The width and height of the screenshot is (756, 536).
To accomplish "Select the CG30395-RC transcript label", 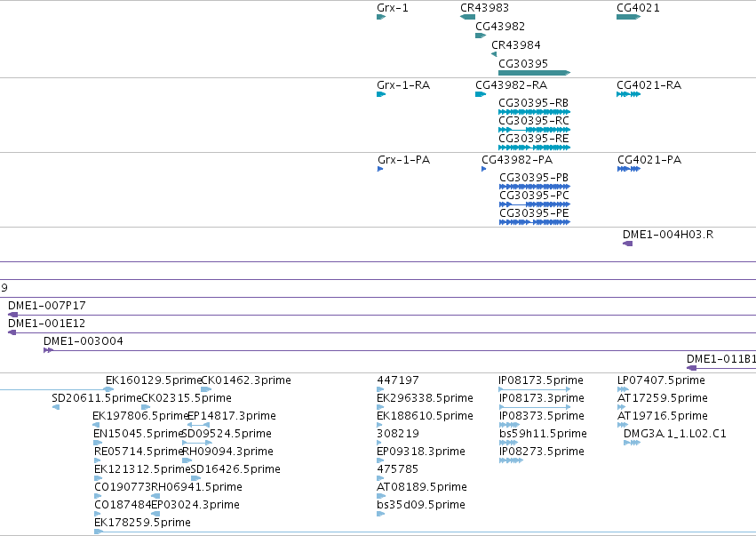I will (534, 121).
